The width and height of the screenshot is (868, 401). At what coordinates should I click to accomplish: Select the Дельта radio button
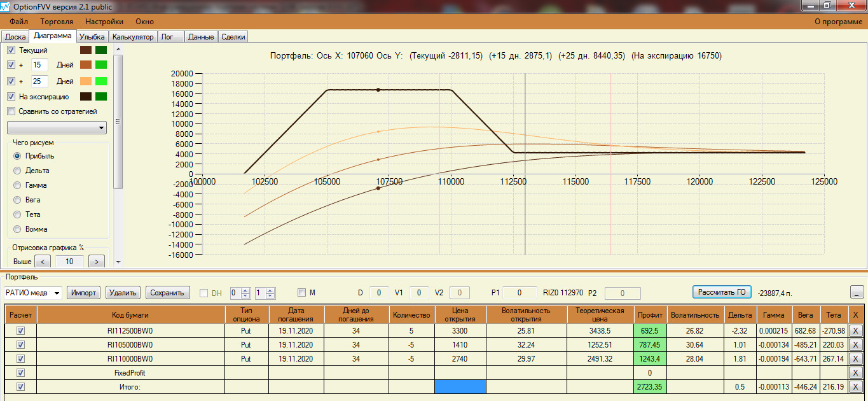click(x=17, y=171)
